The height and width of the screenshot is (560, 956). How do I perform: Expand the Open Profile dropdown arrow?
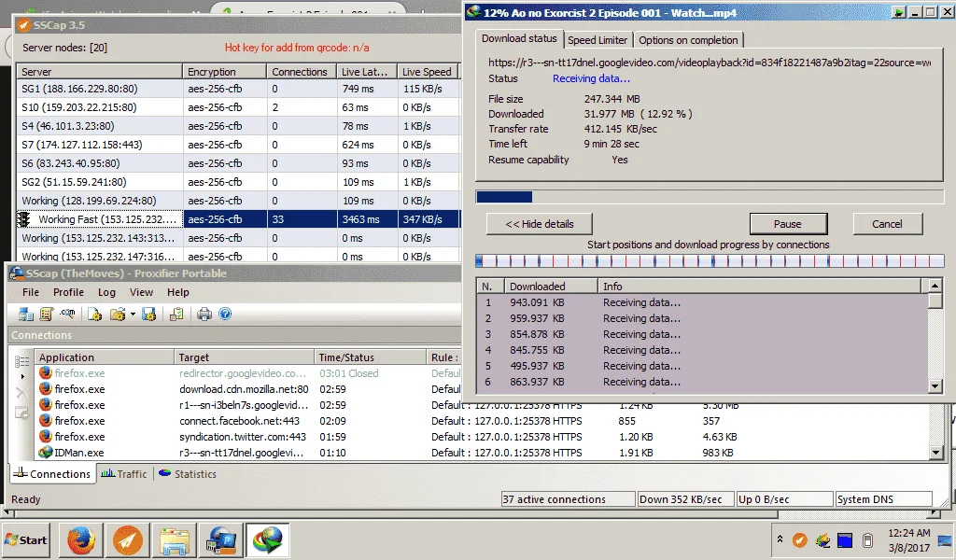click(133, 315)
